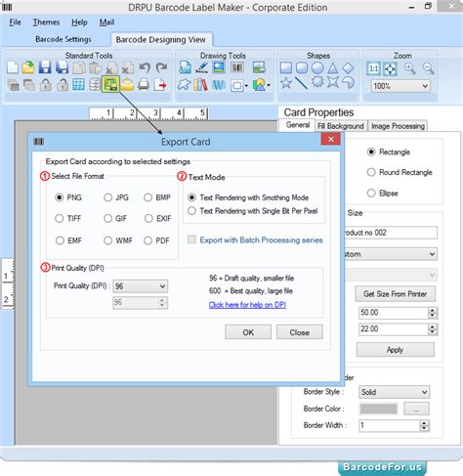Pick the triangle shape tool
The width and height of the screenshot is (463, 476).
[332, 68]
